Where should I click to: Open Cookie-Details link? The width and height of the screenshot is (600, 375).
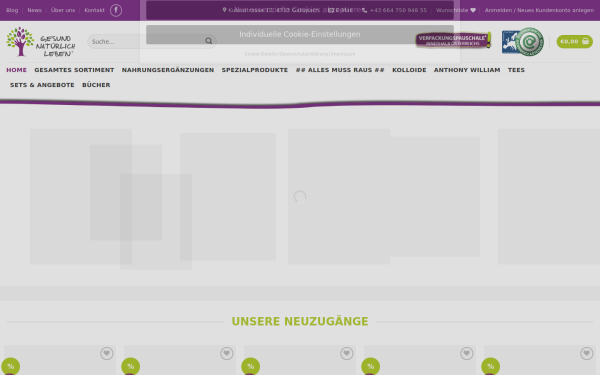point(260,54)
